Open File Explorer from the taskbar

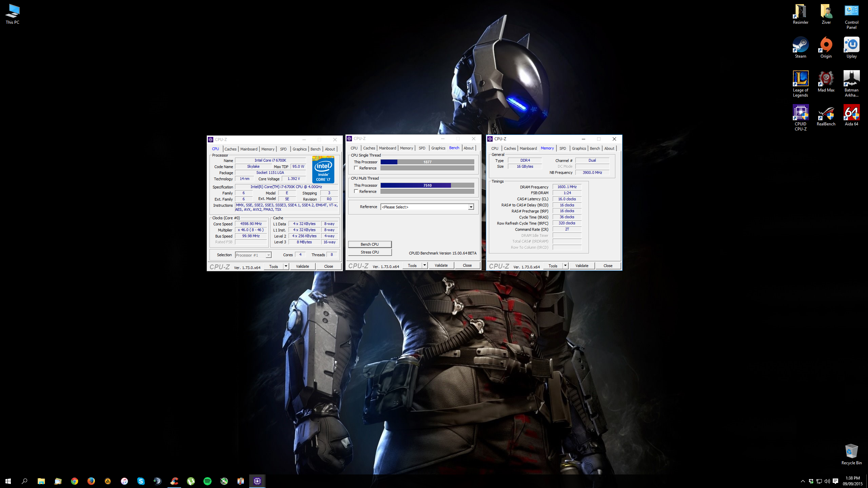click(41, 481)
